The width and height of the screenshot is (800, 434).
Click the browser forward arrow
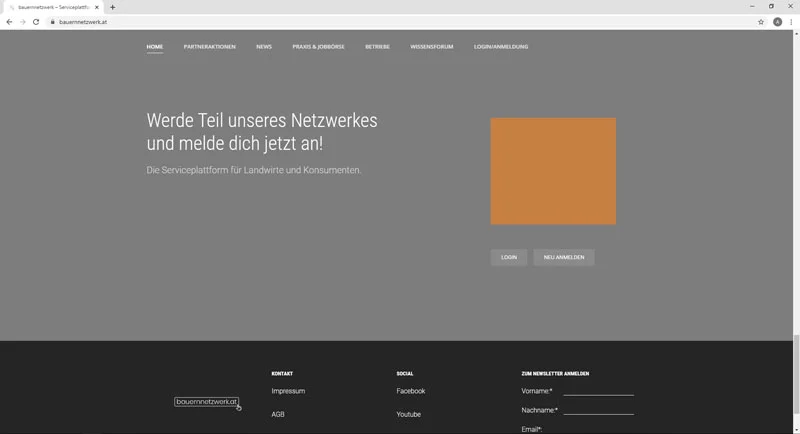point(23,21)
